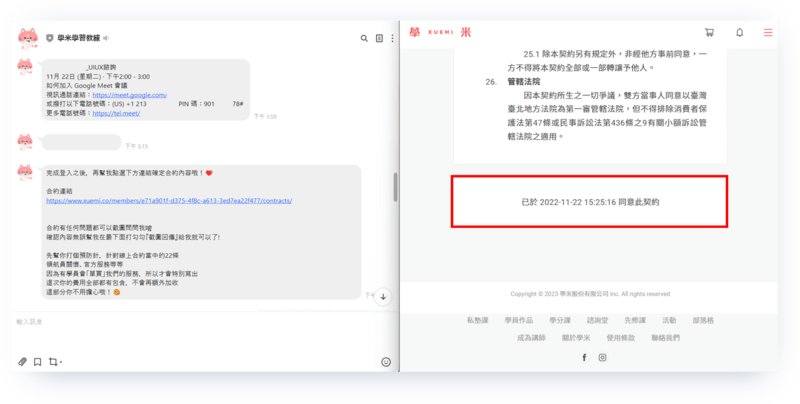Open the emoji sticker picker
This screenshot has width=800, height=404.
[386, 362]
